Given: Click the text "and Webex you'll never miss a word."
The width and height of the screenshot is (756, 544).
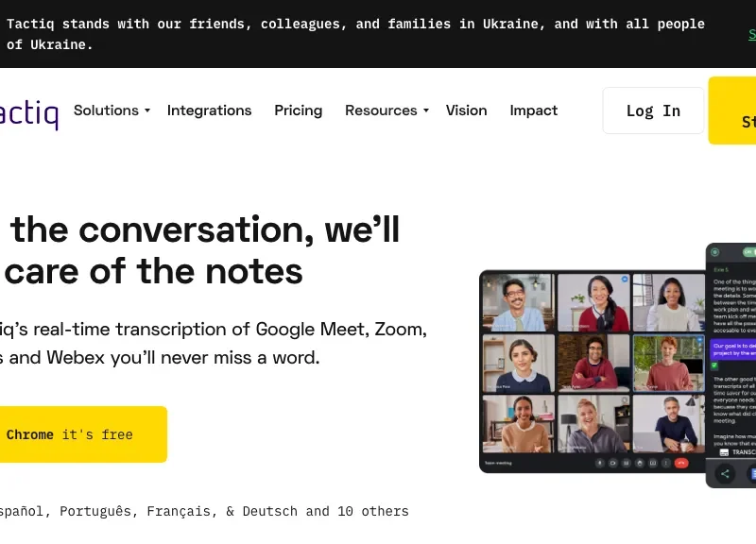Looking at the screenshot, I should (x=164, y=358).
